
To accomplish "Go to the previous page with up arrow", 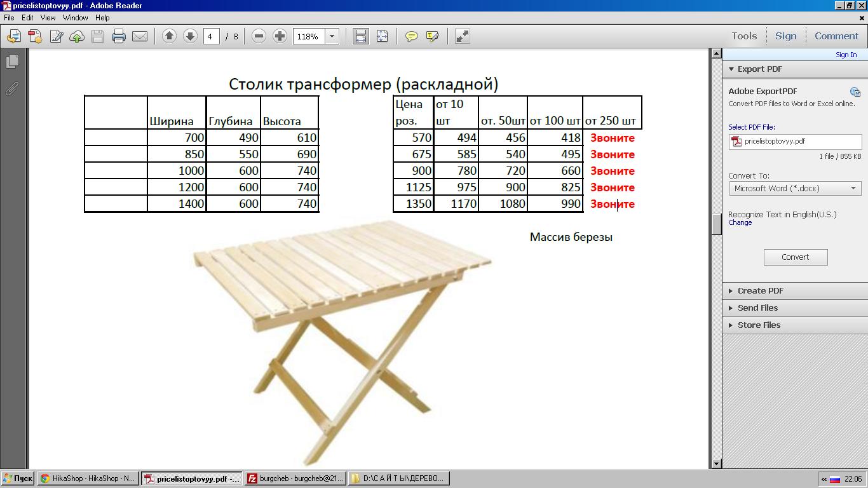I will tap(169, 36).
